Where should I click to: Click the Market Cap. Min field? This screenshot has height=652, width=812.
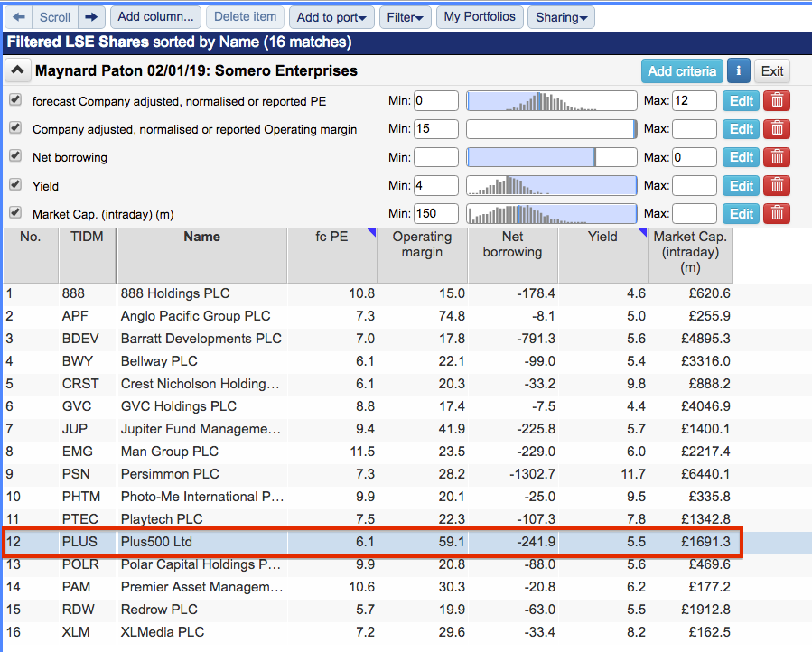tap(436, 214)
